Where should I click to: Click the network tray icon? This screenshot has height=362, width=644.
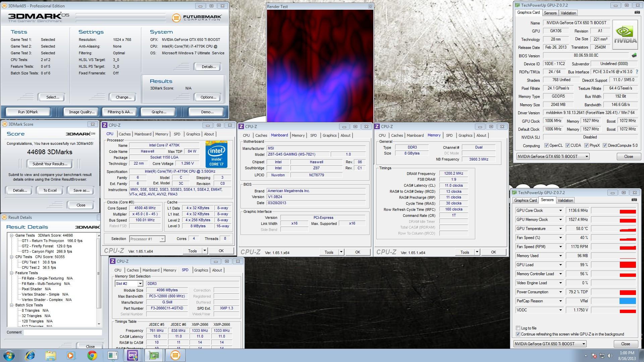602,356
